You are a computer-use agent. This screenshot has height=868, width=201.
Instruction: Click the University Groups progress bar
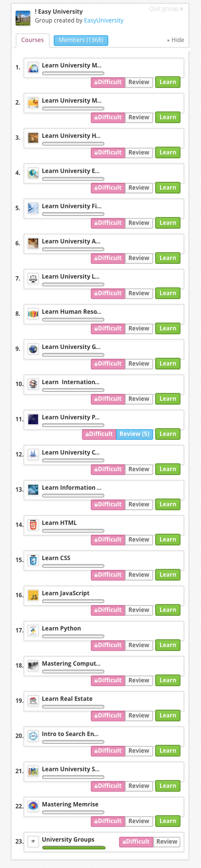pos(74,847)
